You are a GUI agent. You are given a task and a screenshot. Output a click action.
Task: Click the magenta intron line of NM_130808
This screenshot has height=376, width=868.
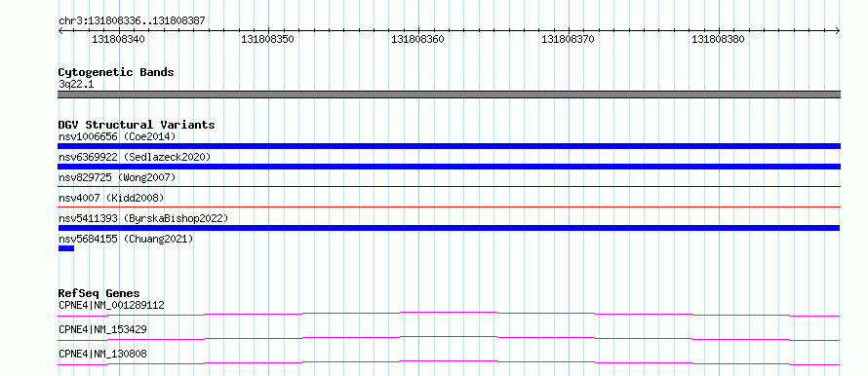(x=449, y=362)
